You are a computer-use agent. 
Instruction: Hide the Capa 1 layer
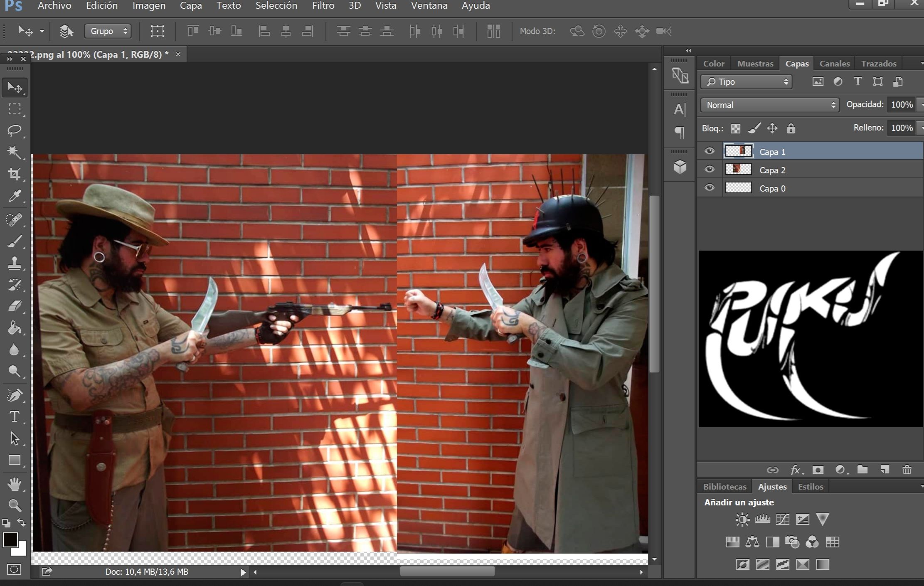[710, 151]
